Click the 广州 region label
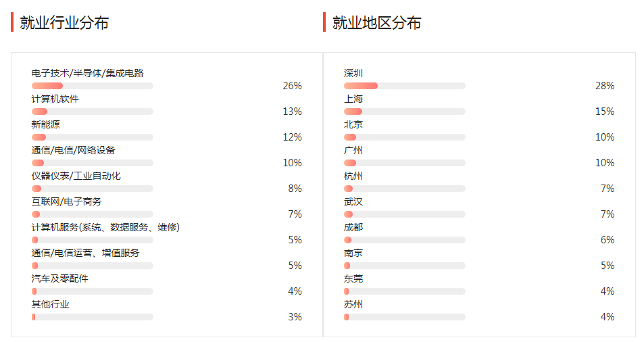The width and height of the screenshot is (644, 342). tap(353, 150)
